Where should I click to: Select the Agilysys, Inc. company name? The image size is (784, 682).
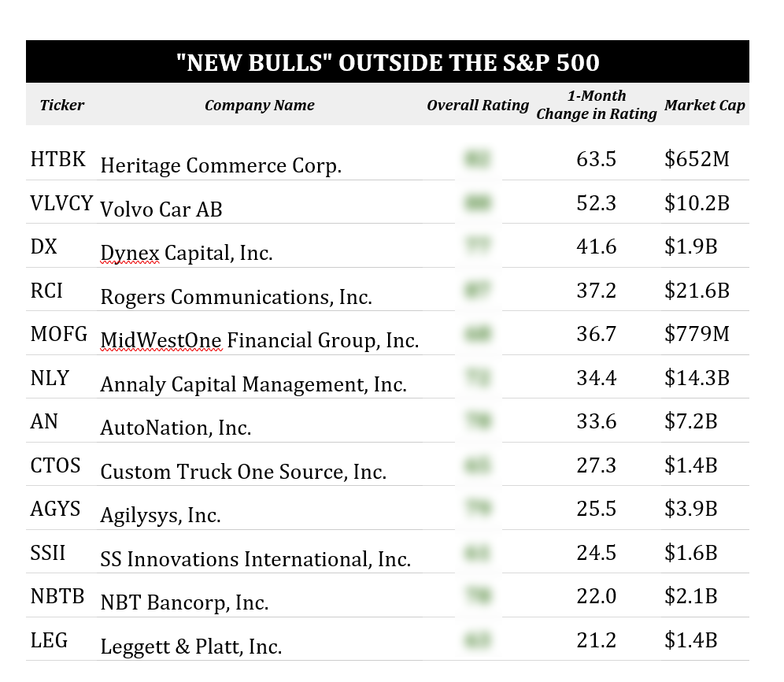(161, 515)
